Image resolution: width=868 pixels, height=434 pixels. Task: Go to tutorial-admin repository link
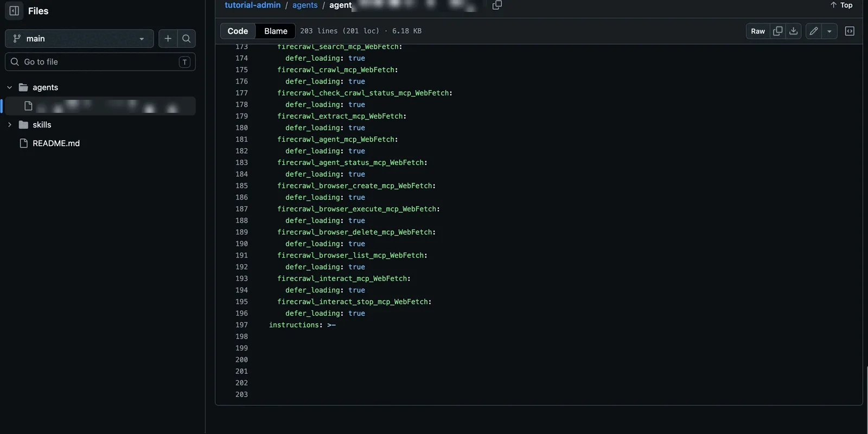click(253, 5)
